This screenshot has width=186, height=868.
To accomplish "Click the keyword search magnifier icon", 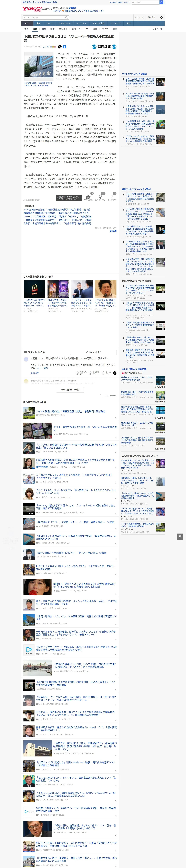I will (x=66, y=17).
